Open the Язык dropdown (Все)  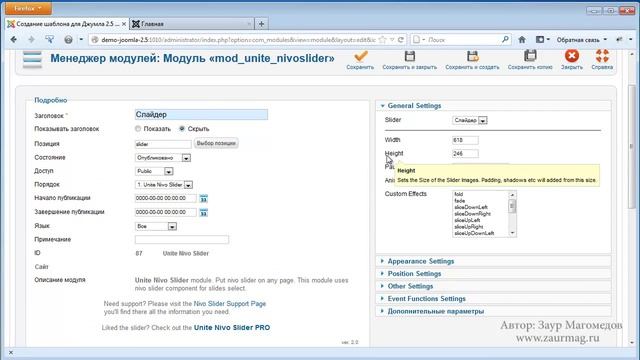pyautogui.click(x=156, y=226)
